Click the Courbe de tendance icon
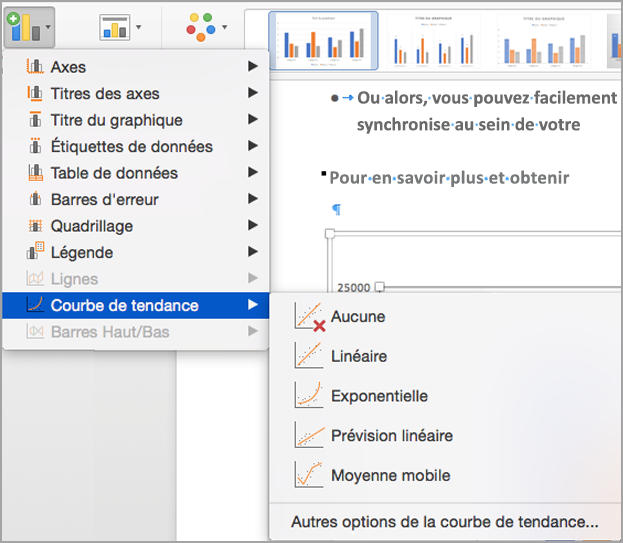The width and height of the screenshot is (623, 543). pos(35,305)
